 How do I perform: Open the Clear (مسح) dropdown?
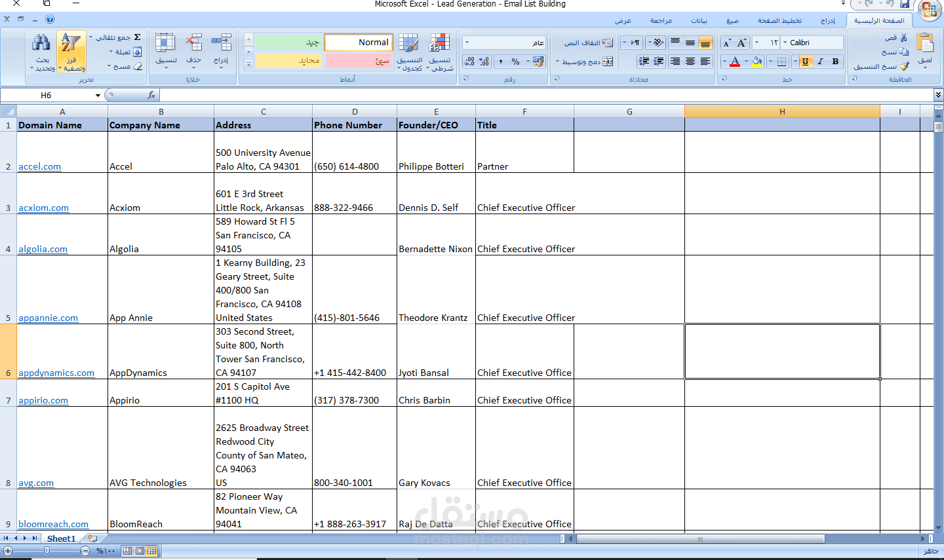click(x=125, y=66)
